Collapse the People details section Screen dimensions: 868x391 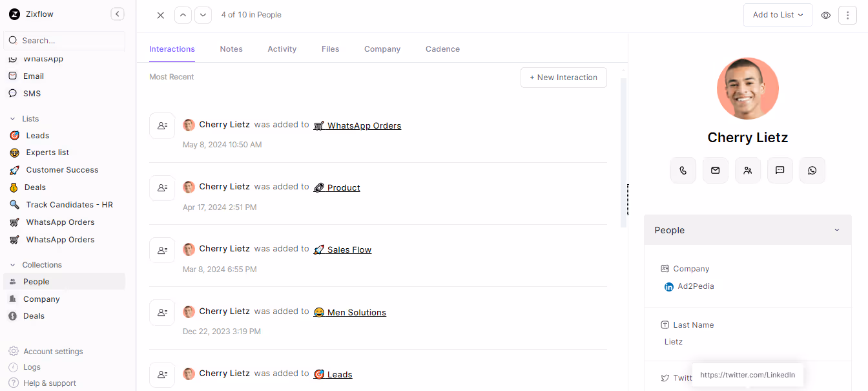click(x=837, y=230)
